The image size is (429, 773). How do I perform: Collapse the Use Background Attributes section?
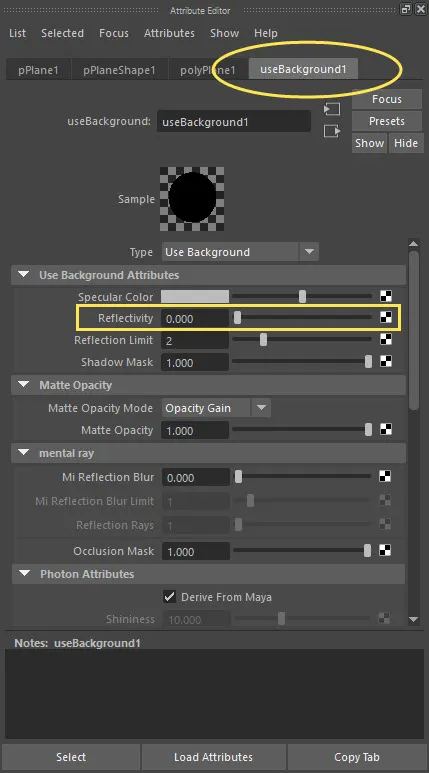pyautogui.click(x=23, y=275)
